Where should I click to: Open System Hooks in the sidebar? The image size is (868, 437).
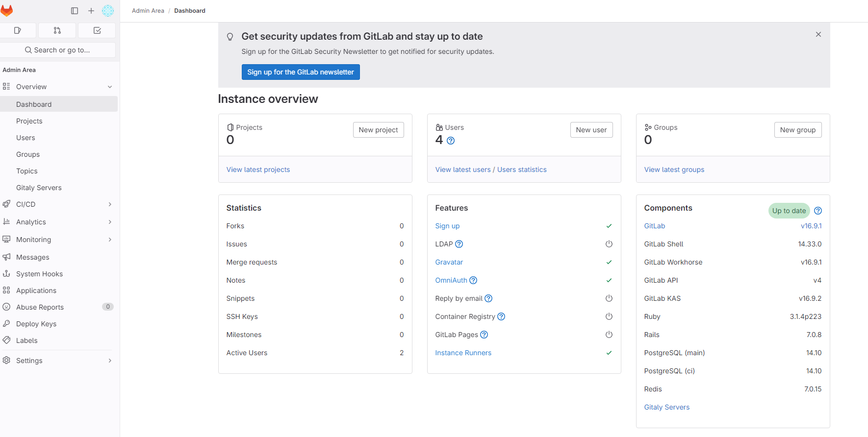(x=59, y=274)
